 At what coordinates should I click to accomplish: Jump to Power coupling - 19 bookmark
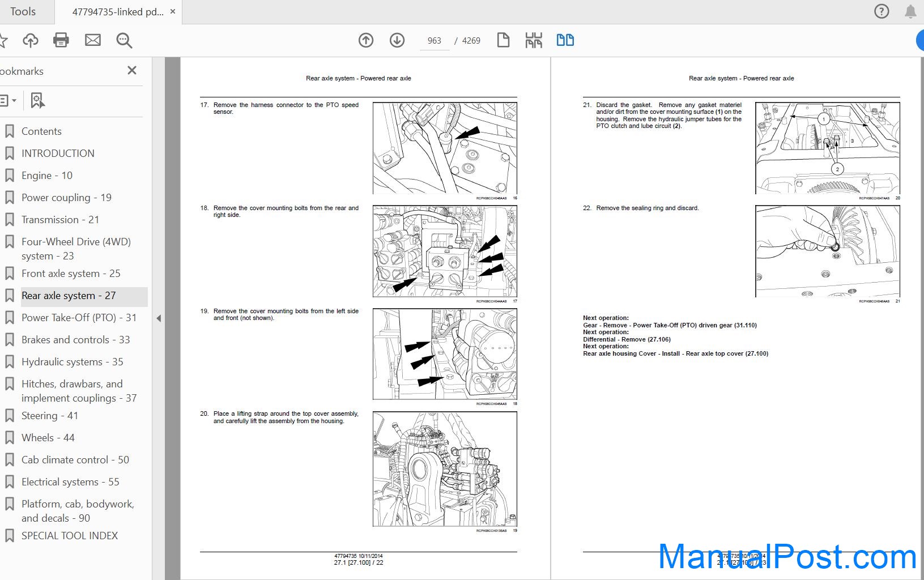(66, 198)
